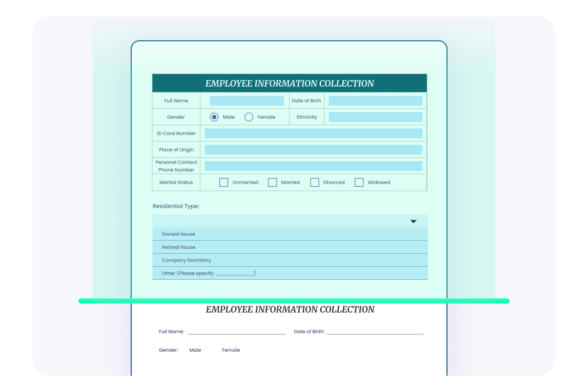Expand the Residential Type dropdown arrow
Image resolution: width=588 pixels, height=392 pixels.
point(413,221)
